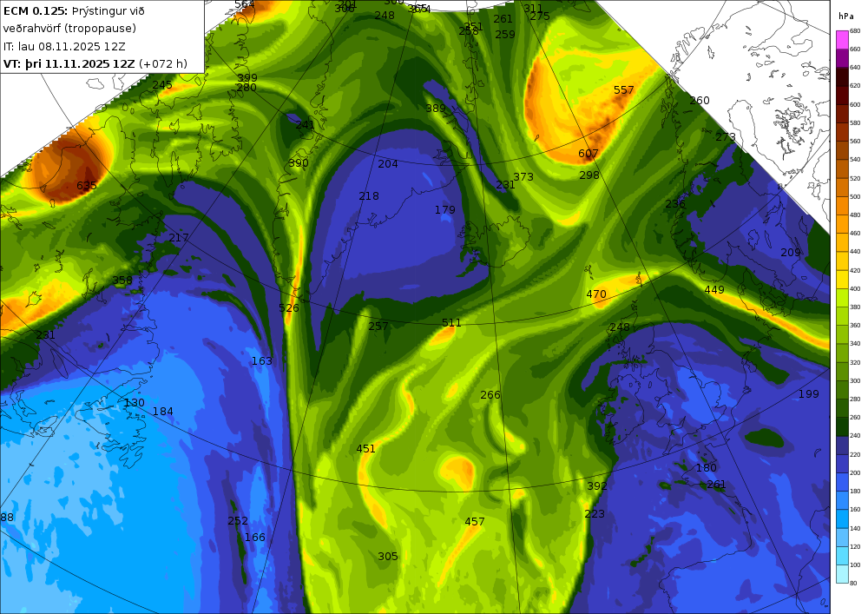Click the 392 value label
The image size is (868, 614).
pyautogui.click(x=597, y=485)
